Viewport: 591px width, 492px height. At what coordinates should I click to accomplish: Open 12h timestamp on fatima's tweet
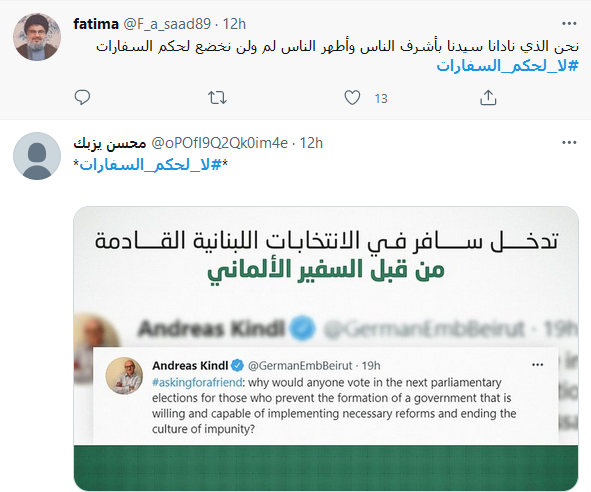tap(234, 24)
